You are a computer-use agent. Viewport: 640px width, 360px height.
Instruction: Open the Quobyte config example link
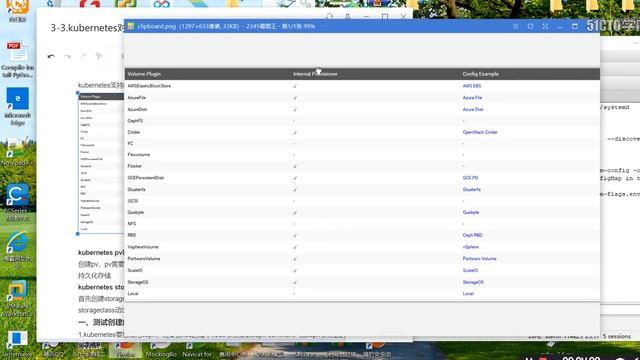[x=471, y=213]
